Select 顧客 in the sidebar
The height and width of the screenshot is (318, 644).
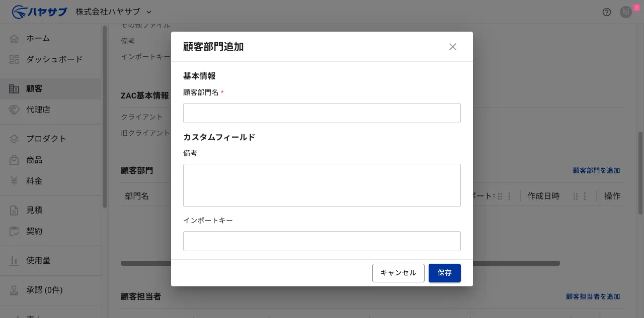click(50, 88)
